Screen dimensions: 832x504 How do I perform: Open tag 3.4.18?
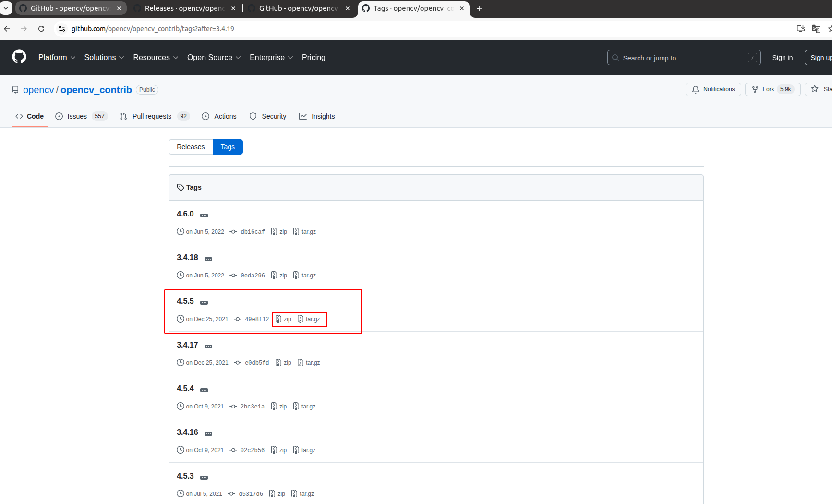pyautogui.click(x=187, y=258)
